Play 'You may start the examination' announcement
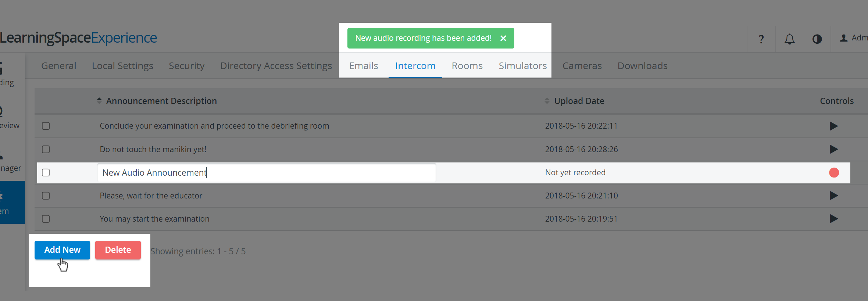Screen dimensions: 868x301 click(x=834, y=219)
